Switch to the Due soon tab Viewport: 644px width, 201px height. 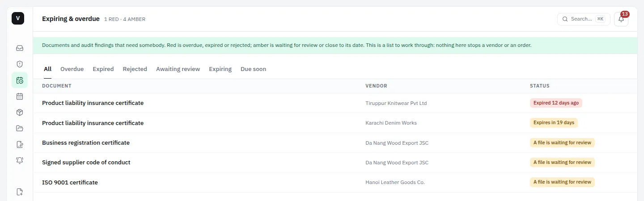253,69
